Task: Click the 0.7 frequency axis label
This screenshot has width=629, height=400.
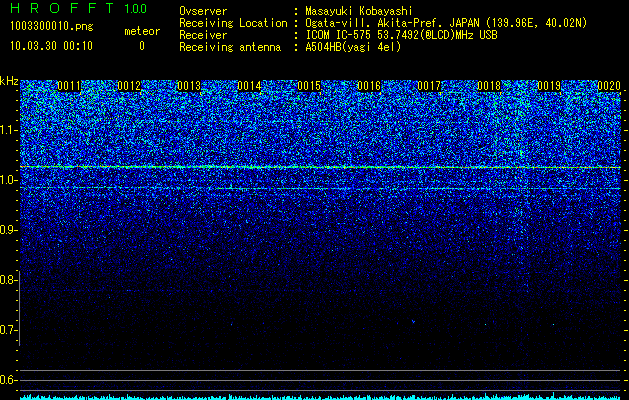Action: [x=8, y=330]
